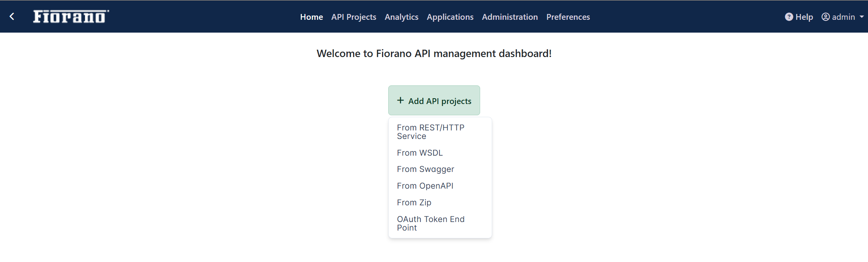The width and height of the screenshot is (868, 262).
Task: Click the Help question mark icon
Action: pyautogui.click(x=789, y=17)
